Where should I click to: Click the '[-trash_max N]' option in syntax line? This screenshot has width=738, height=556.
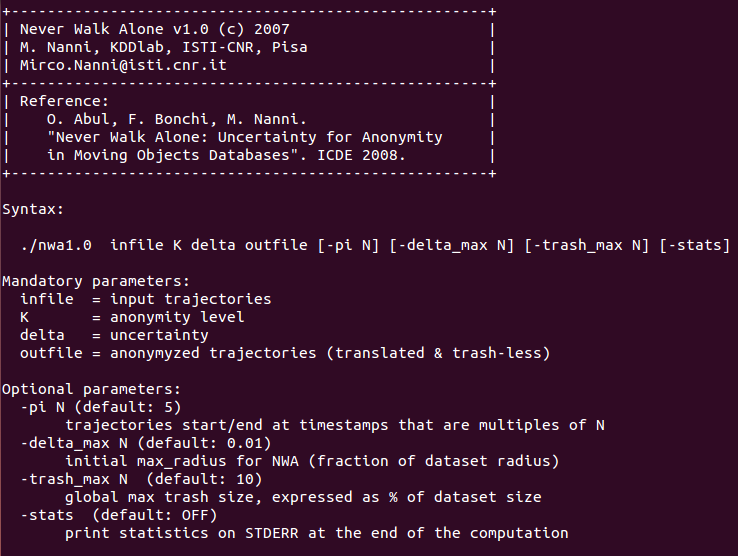click(587, 245)
